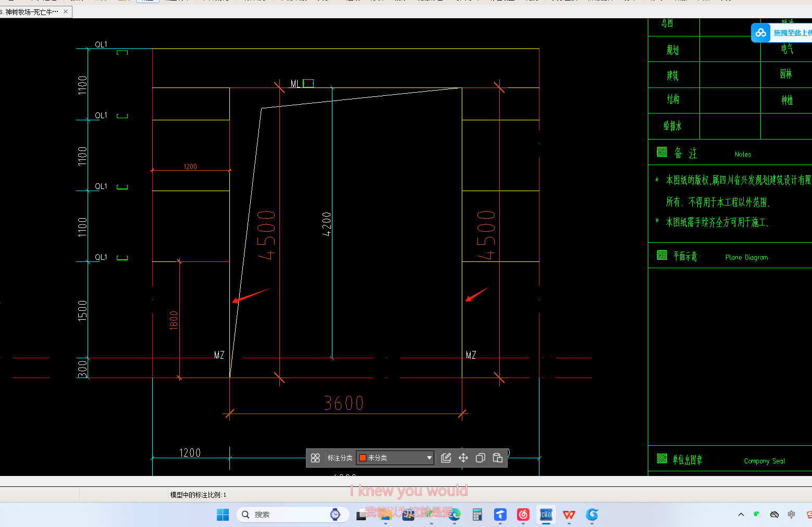Viewport: 812px width, 527px height.
Task: Click the 300 dimension at the bottom left
Action: click(x=82, y=369)
